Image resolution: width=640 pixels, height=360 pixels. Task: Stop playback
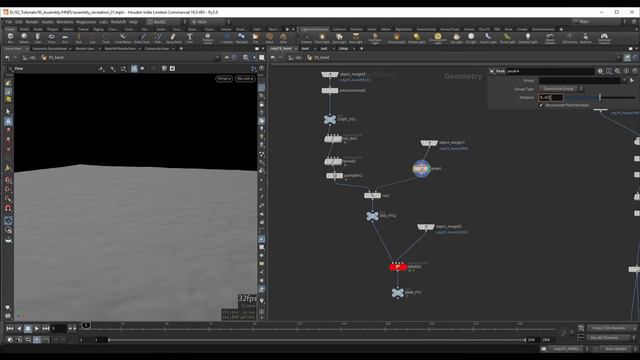[x=28, y=328]
